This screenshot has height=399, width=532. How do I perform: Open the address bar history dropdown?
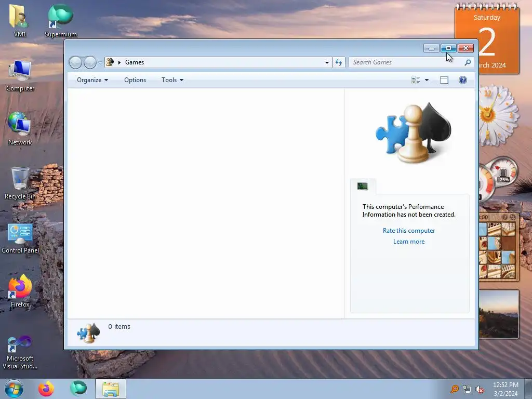click(327, 62)
